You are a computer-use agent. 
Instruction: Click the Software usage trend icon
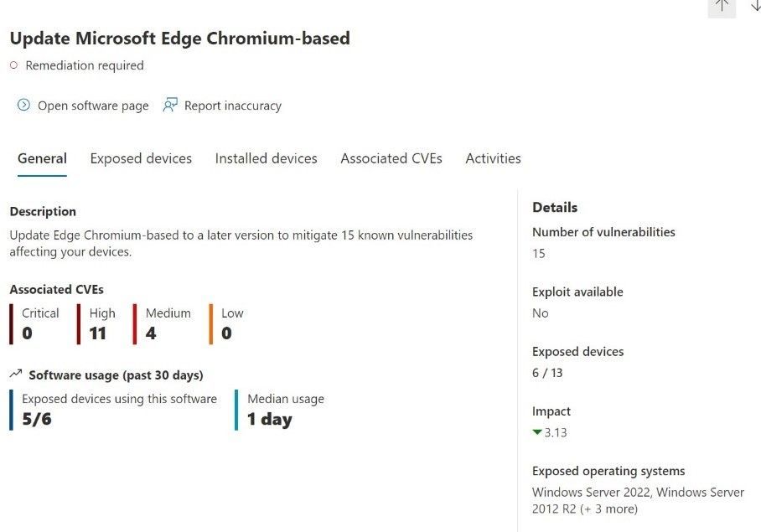coord(16,374)
